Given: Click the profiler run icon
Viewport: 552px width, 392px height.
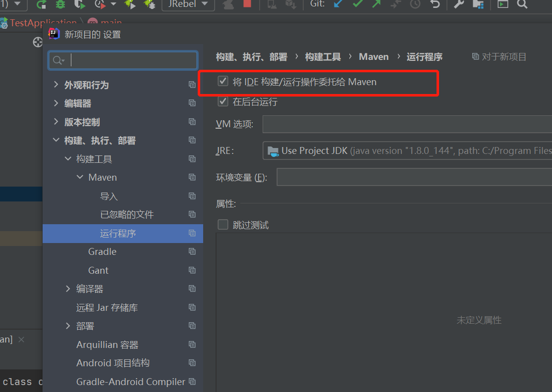Looking at the screenshot, I should pos(100,4).
